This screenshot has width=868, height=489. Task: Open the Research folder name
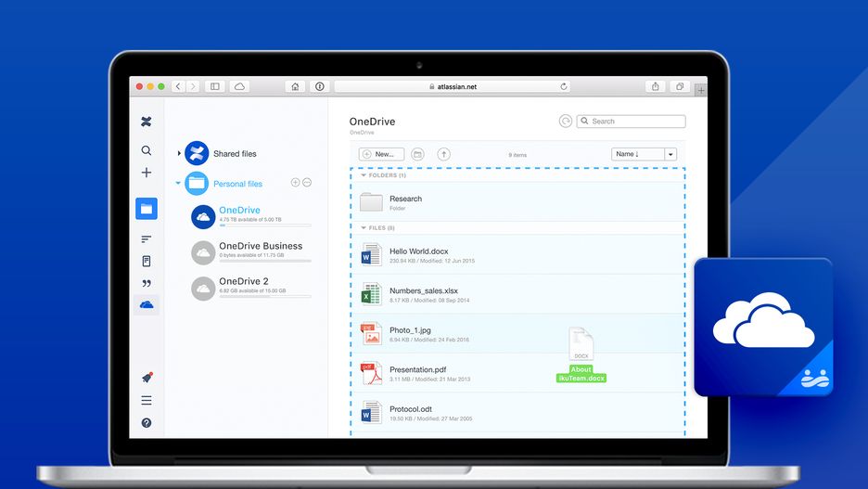[406, 199]
